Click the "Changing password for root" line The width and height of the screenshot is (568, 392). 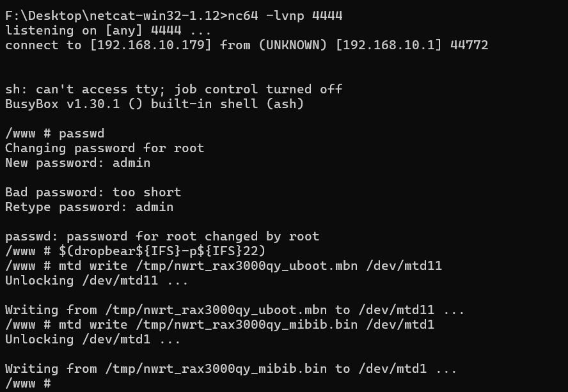point(104,148)
